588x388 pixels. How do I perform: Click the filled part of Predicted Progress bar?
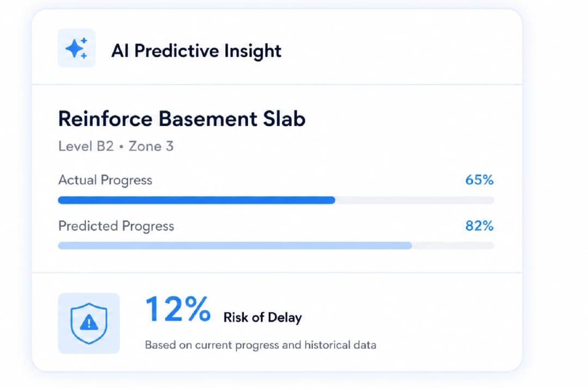tap(235, 246)
